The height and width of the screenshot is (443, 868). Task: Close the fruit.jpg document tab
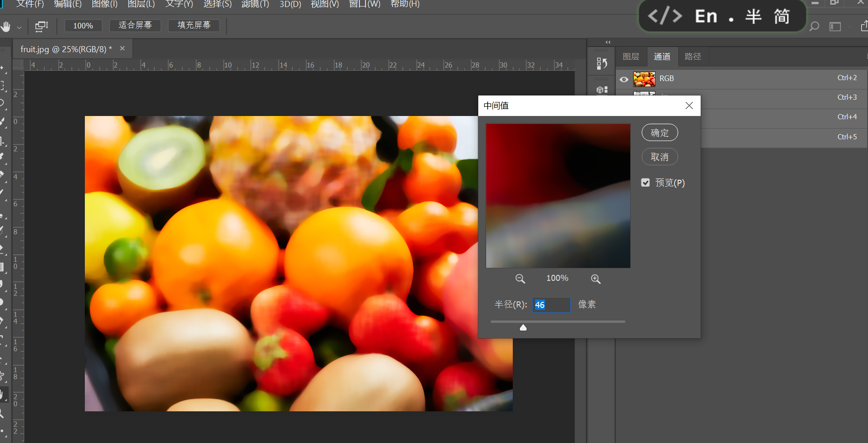(x=122, y=48)
